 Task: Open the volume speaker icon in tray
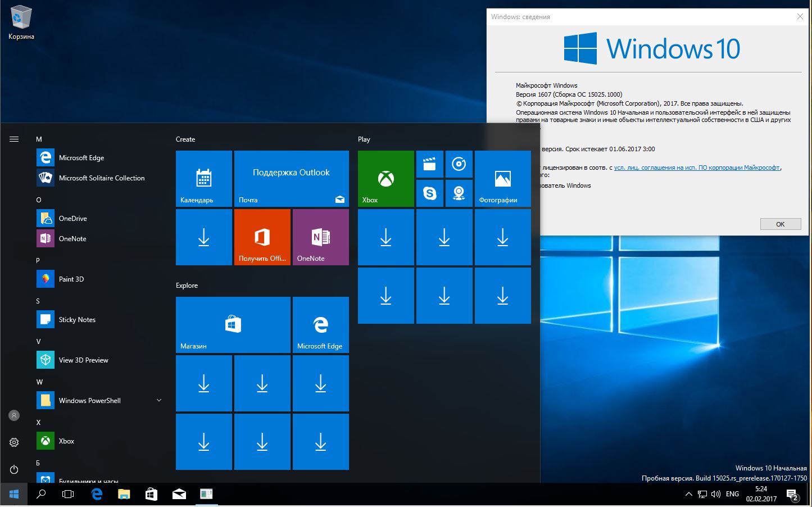click(x=716, y=494)
